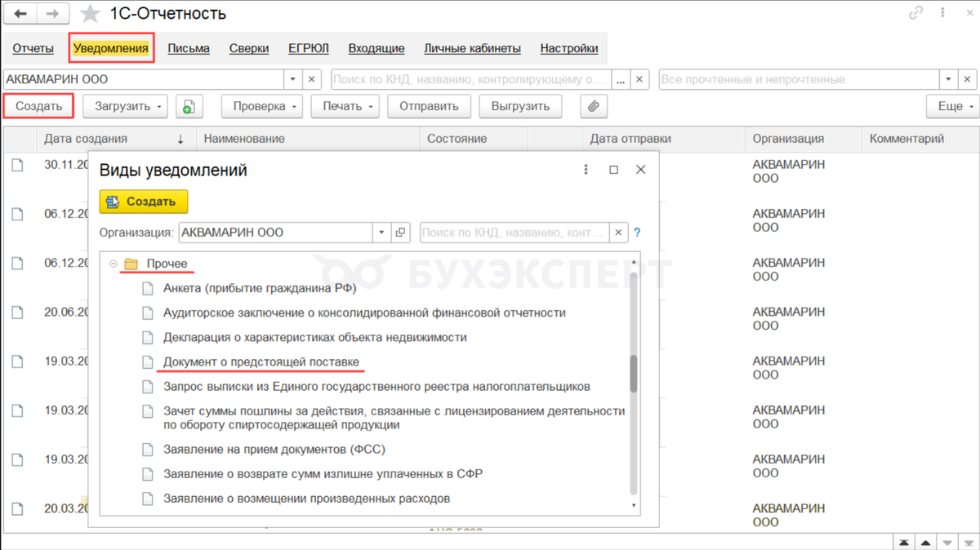Screen dimensions: 980x550
Task: Move one row down with the bottom bar arrow
Action: (x=947, y=542)
